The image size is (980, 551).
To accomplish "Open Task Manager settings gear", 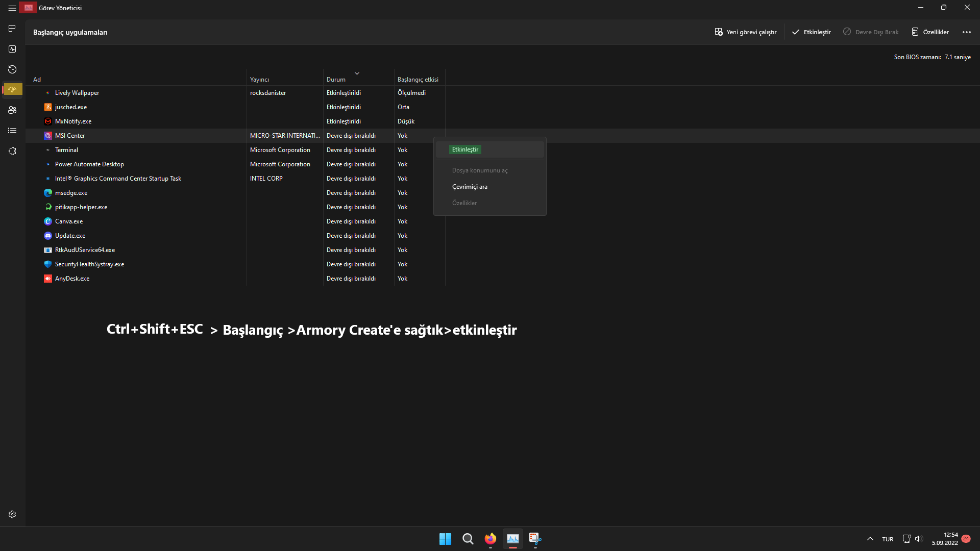I will point(12,514).
